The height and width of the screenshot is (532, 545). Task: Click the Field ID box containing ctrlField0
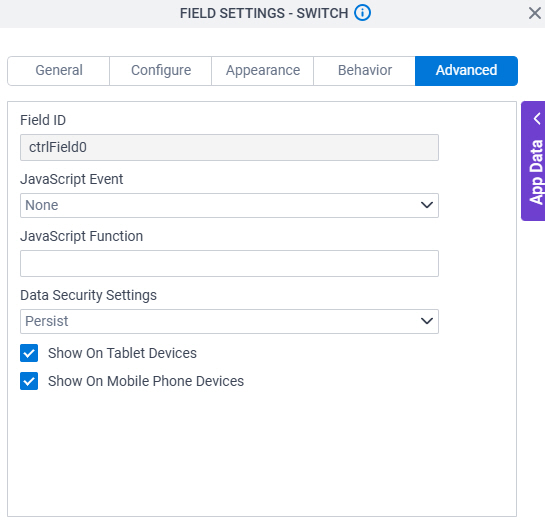click(x=229, y=147)
